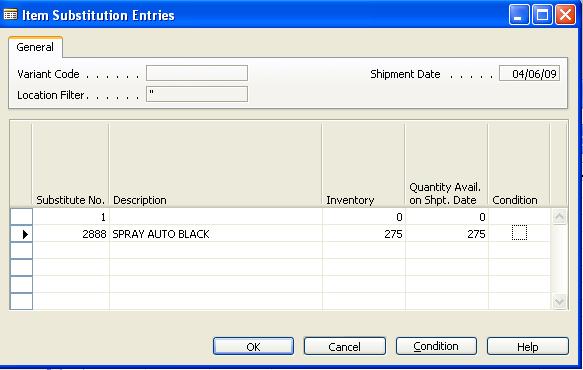Select the Shipment Date field 04/06/09
Viewport: 583px width, 370px height.
[529, 73]
